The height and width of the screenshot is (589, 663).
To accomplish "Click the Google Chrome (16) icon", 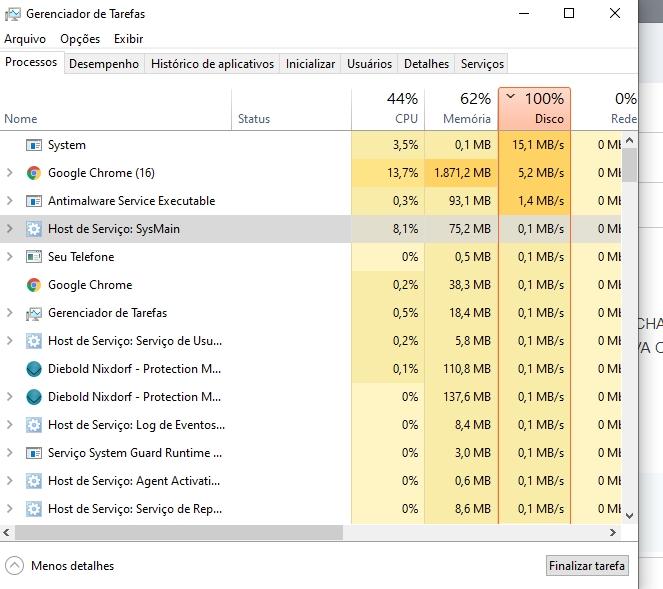I will click(x=34, y=173).
